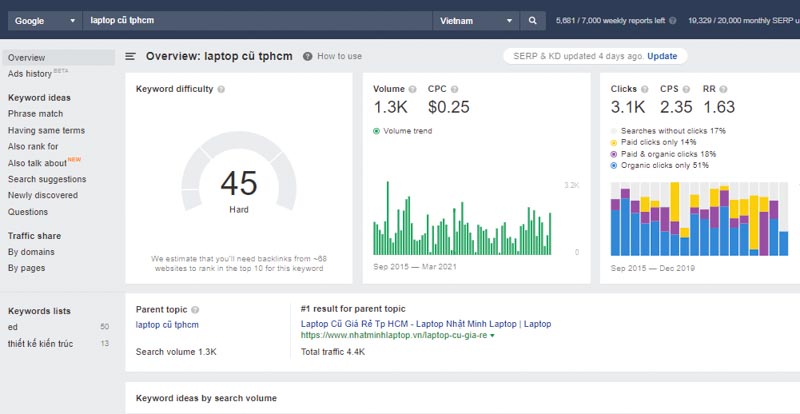This screenshot has width=800, height=414.
Task: Click the question mark icon before How to use
Action: click(x=307, y=57)
